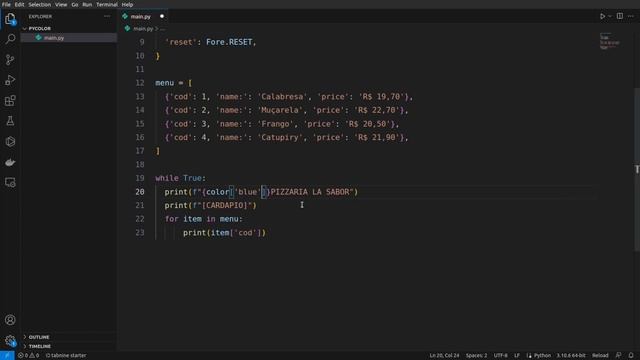640x360 pixels.
Task: Click Reload in the status bar
Action: 600,356
